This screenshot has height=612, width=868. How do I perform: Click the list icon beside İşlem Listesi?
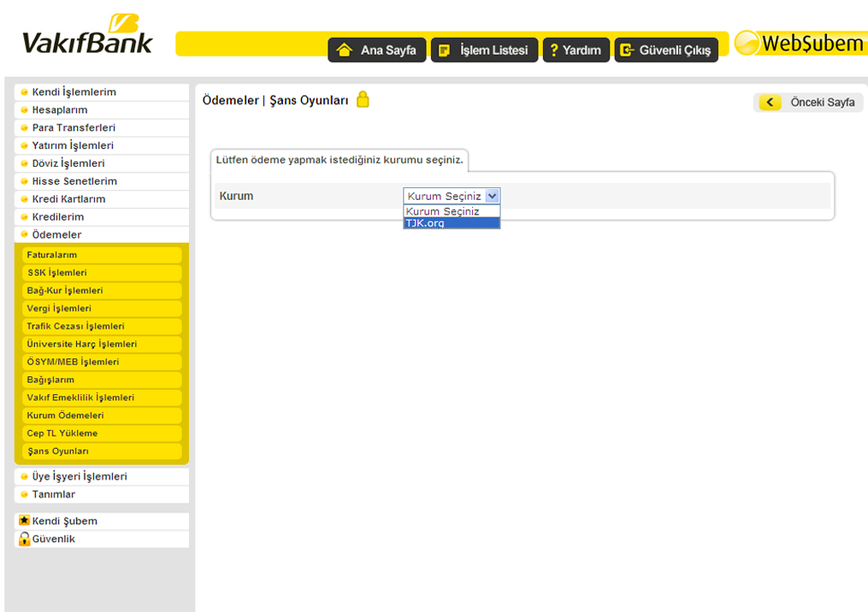pyautogui.click(x=444, y=51)
